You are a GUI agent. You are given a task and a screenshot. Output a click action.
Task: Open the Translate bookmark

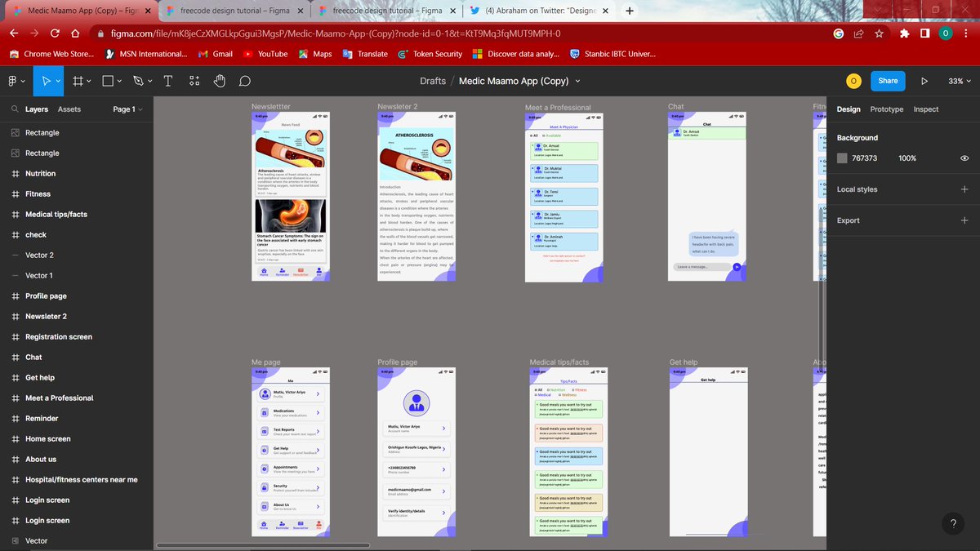365,54
